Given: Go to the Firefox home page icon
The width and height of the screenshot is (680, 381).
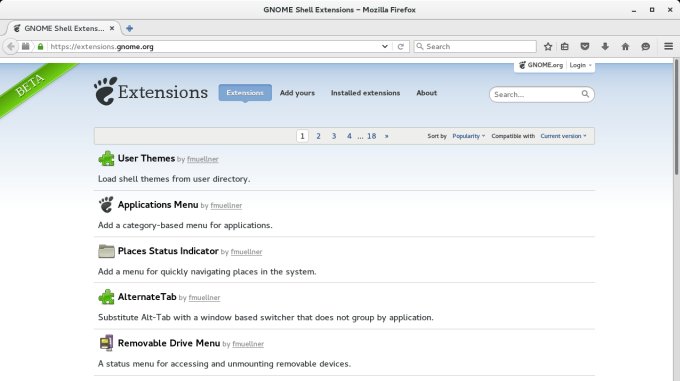Looking at the screenshot, I should (x=625, y=46).
